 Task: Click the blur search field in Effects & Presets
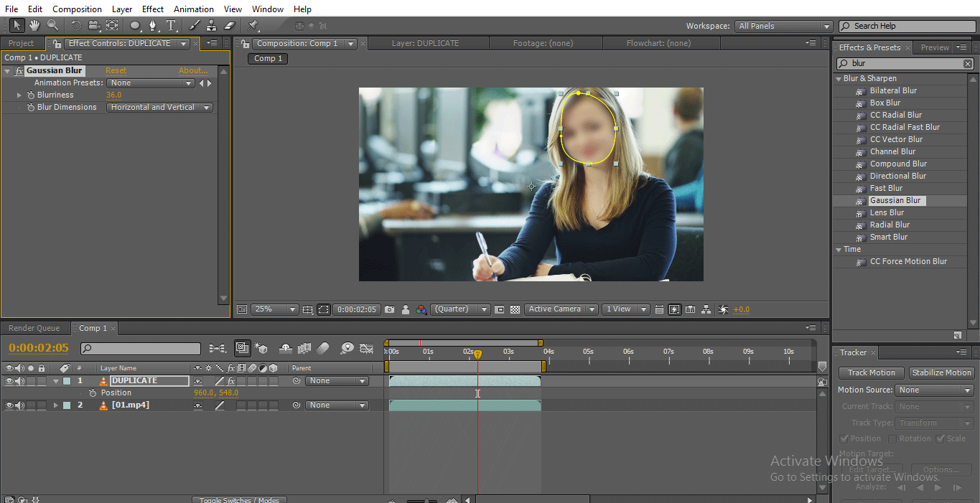tap(901, 63)
